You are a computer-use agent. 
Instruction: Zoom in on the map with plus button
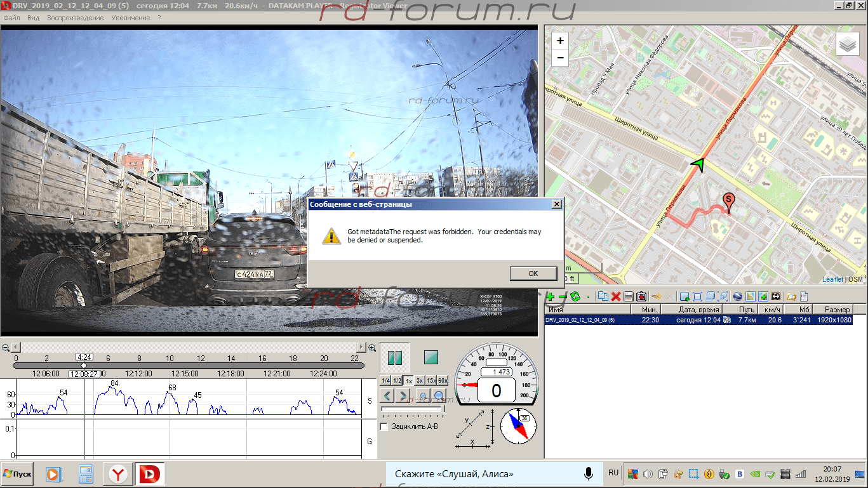tap(560, 41)
